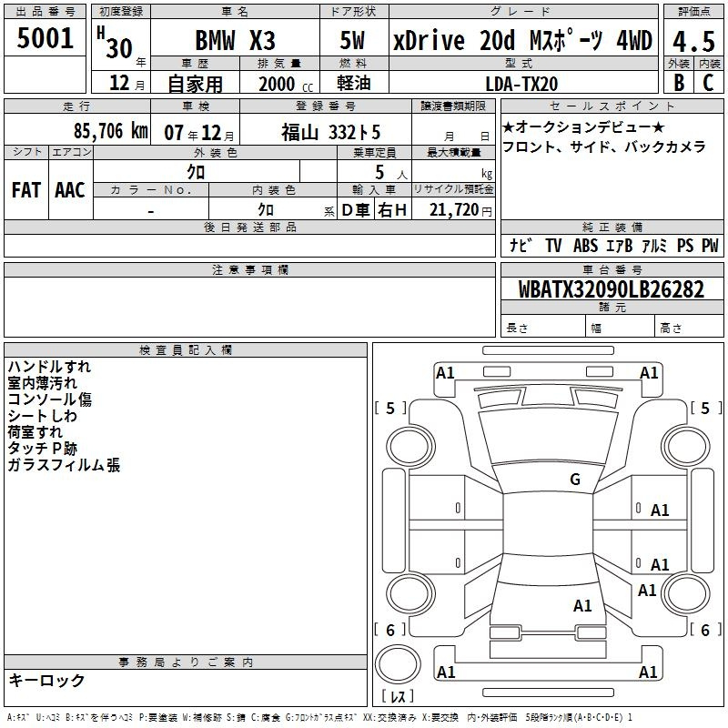This screenshot has height=728, width=728.
Task: Click the 高さ dimension field
Action: tap(689, 328)
